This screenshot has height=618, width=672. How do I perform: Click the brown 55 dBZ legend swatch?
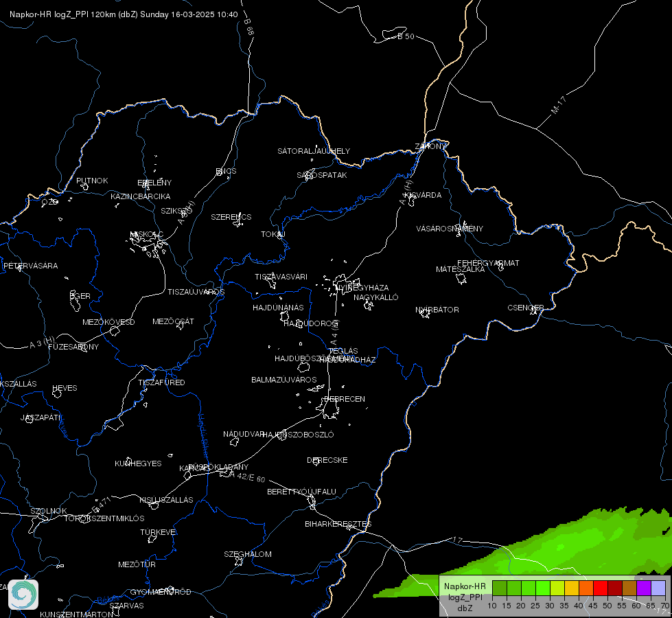coord(629,588)
